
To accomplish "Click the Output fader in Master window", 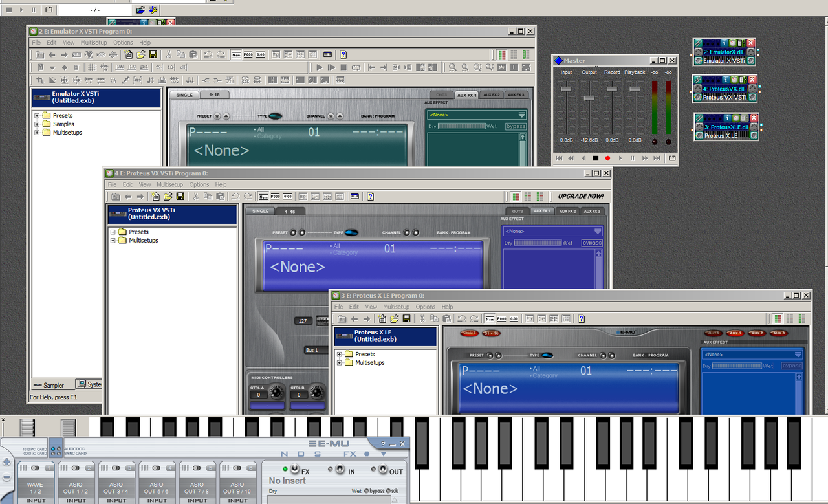I will point(589,98).
